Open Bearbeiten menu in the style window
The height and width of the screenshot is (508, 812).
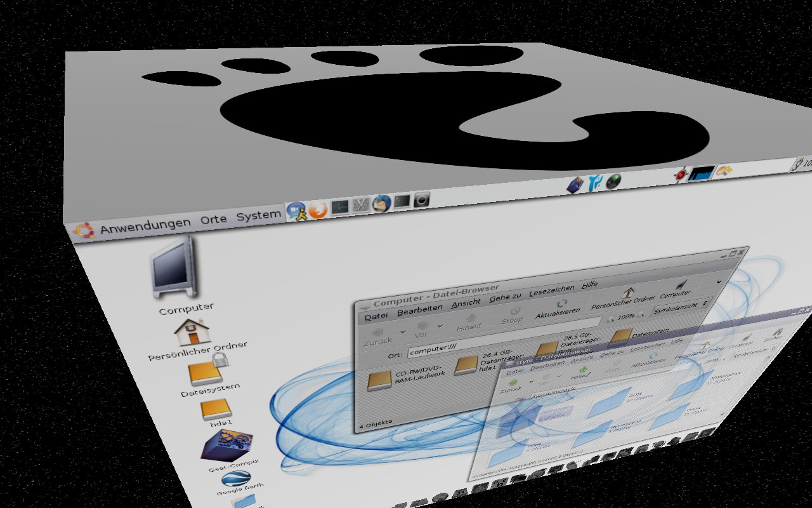546,366
